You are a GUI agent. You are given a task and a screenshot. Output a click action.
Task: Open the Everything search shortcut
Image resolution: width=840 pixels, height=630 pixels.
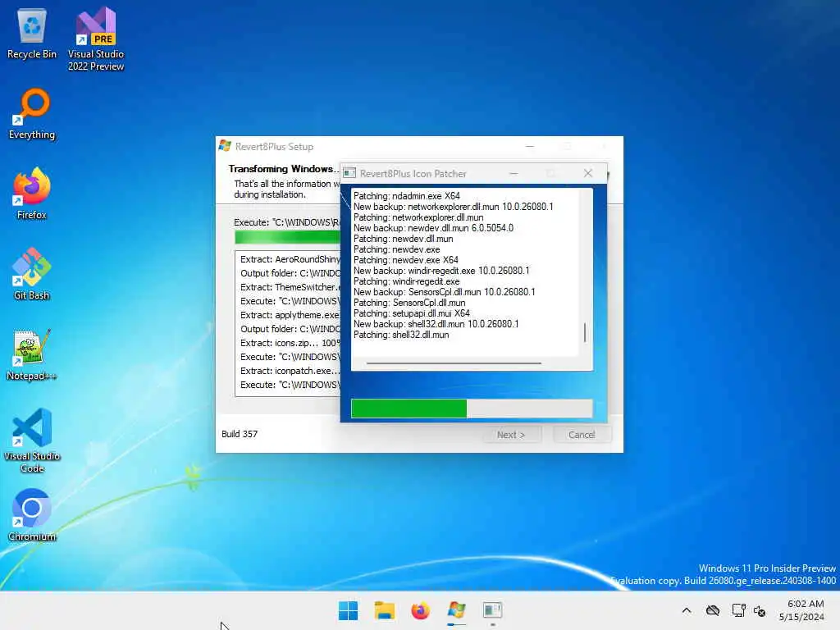tap(32, 114)
